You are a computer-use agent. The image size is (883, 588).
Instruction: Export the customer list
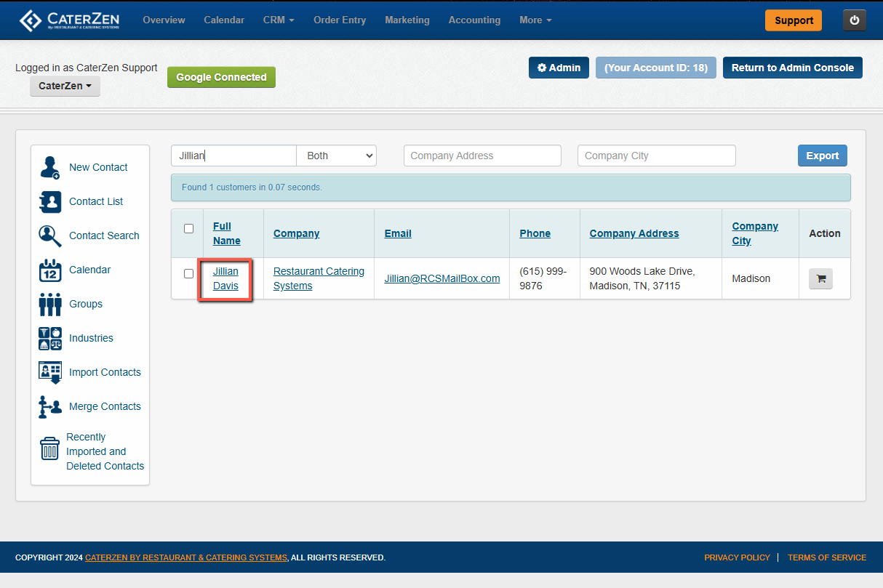click(x=823, y=156)
